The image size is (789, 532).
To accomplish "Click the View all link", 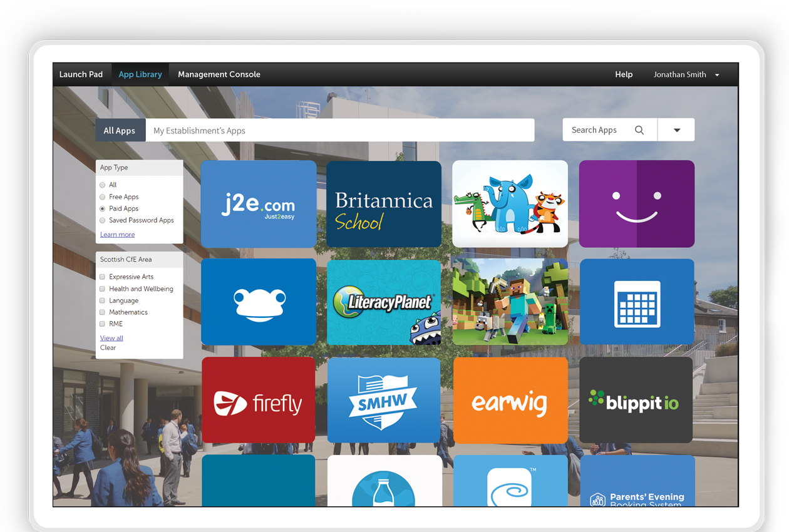I will 111,338.
